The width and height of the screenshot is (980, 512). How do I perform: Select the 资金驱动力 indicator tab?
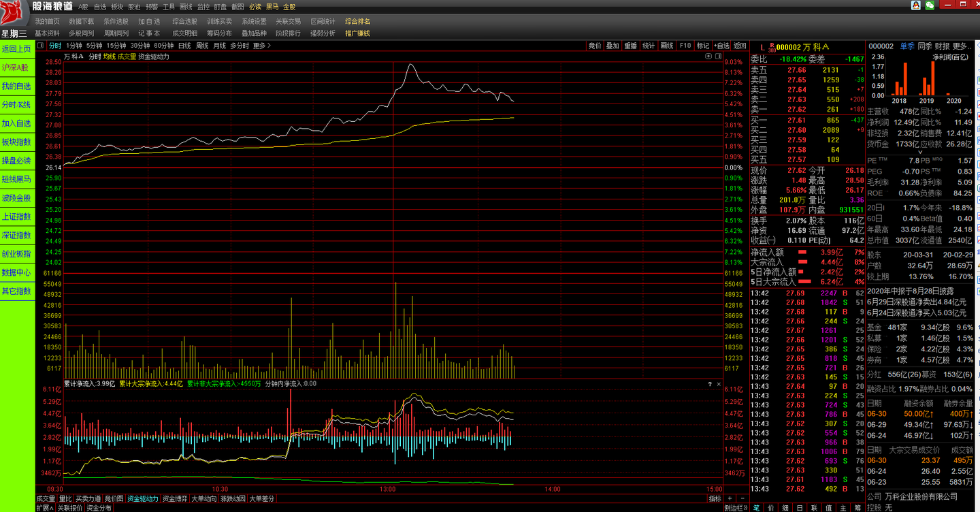tap(143, 499)
